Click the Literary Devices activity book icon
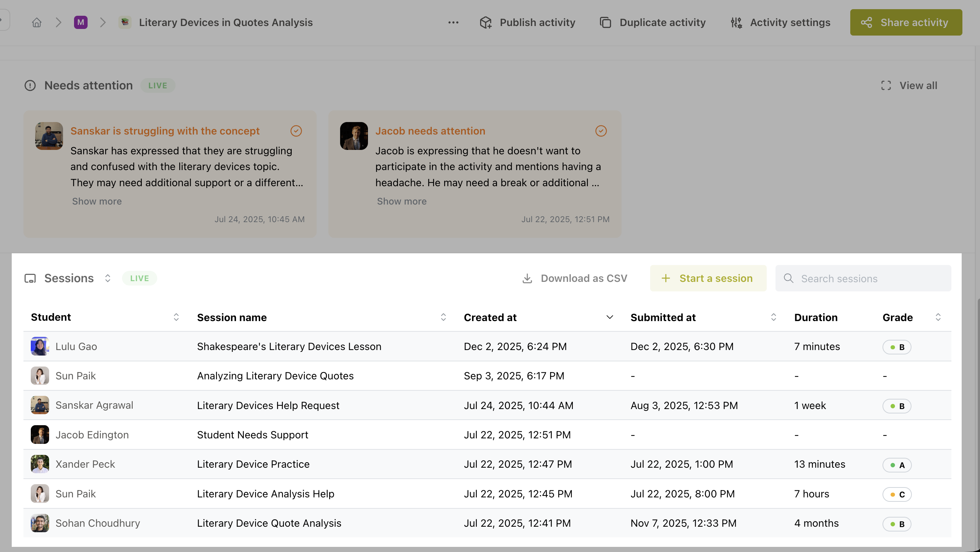 point(125,22)
